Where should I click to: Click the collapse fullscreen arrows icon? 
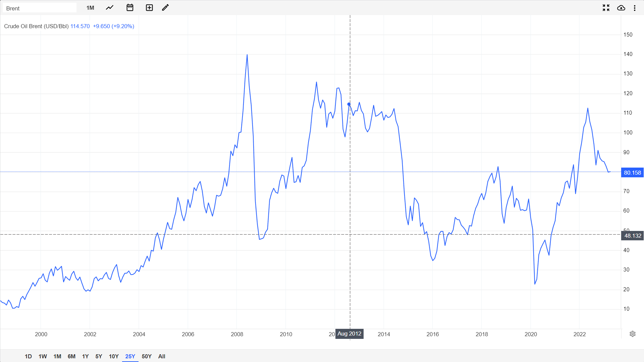pyautogui.click(x=606, y=8)
